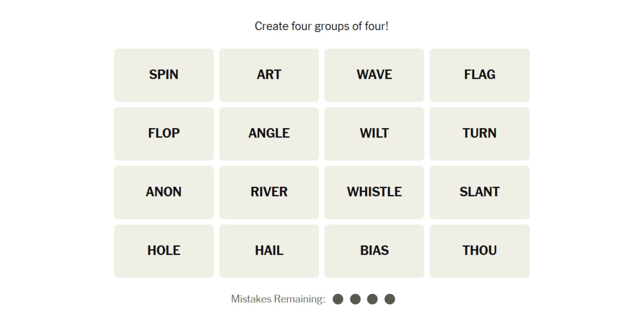This screenshot has width=644, height=322.
Task: Choose the THOU word tile
Action: tap(479, 251)
